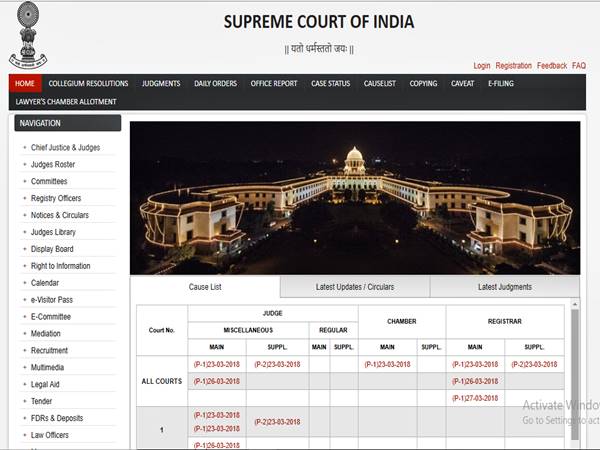Open Judges Roster link
This screenshot has width=600, height=450.
tap(53, 165)
